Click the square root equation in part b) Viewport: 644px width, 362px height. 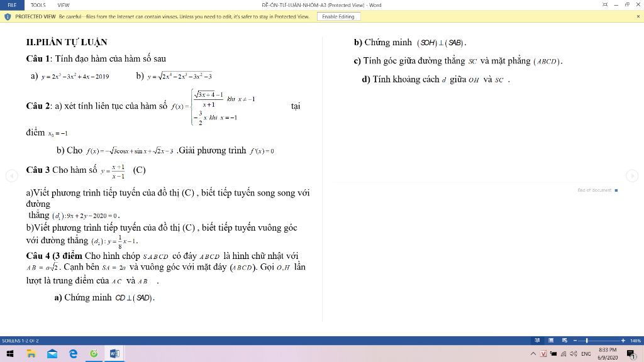coord(179,76)
